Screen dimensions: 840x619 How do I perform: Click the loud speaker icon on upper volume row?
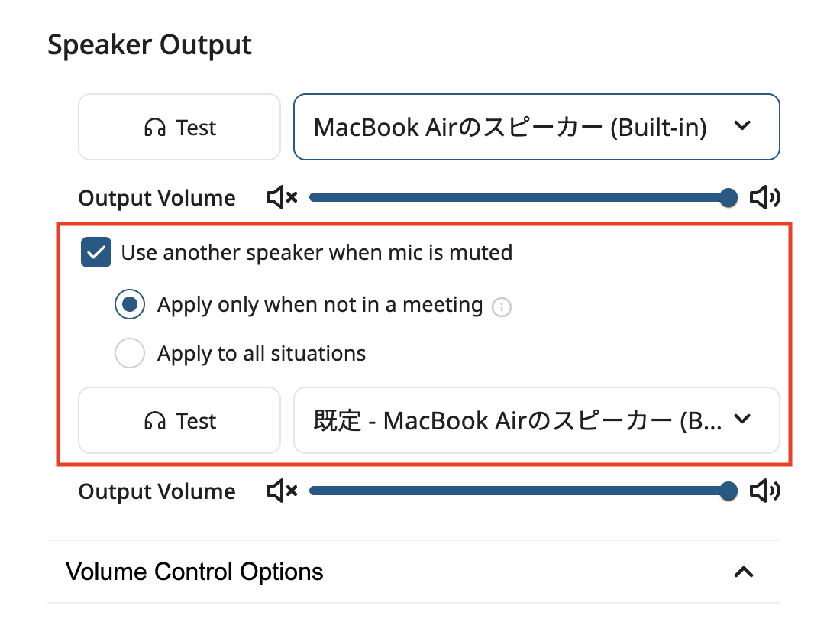tap(765, 196)
